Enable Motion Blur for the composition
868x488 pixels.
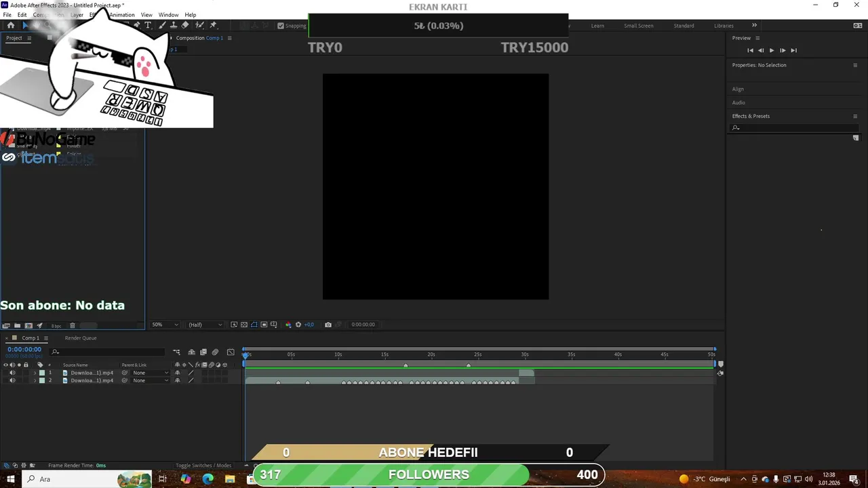pos(215,352)
